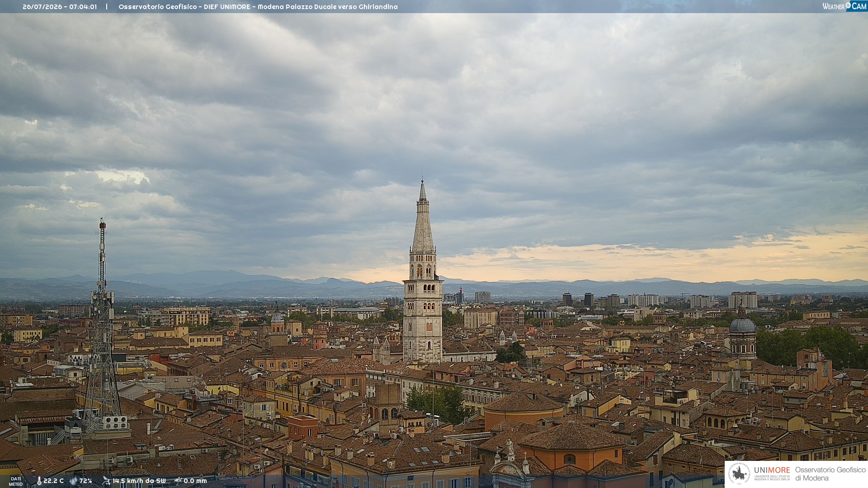Click the timestamp 26/07/2026 - 07:04:01
Screen dimensions: 868x488
[x=60, y=7]
